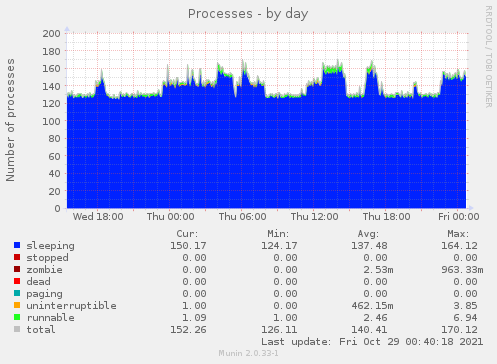Select the 'sleeping' legend label
497x364 pixels.
click(x=51, y=246)
